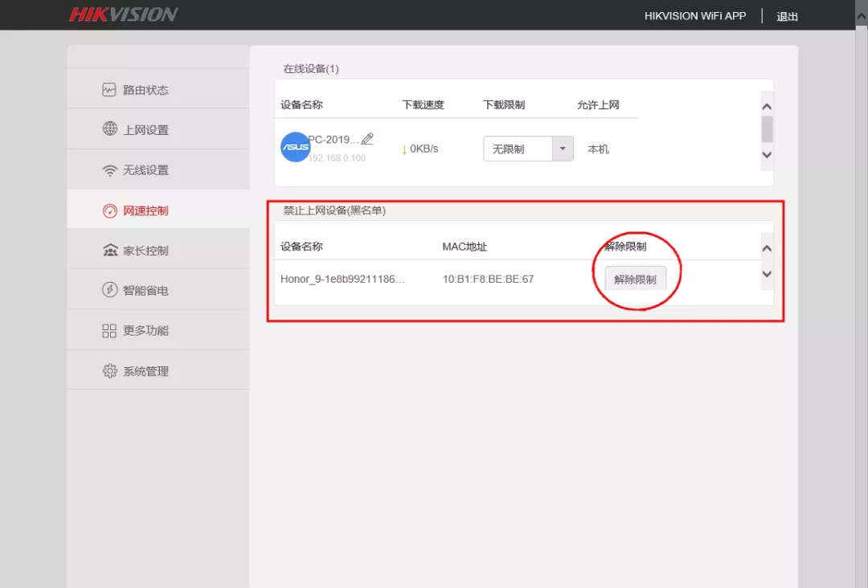Click 解除限制 button for Honor_9 device

(635, 280)
